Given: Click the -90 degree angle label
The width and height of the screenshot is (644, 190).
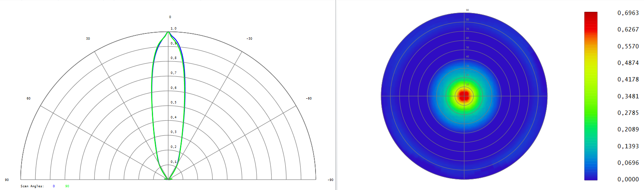Looking at the screenshot, I should pyautogui.click(x=330, y=180).
